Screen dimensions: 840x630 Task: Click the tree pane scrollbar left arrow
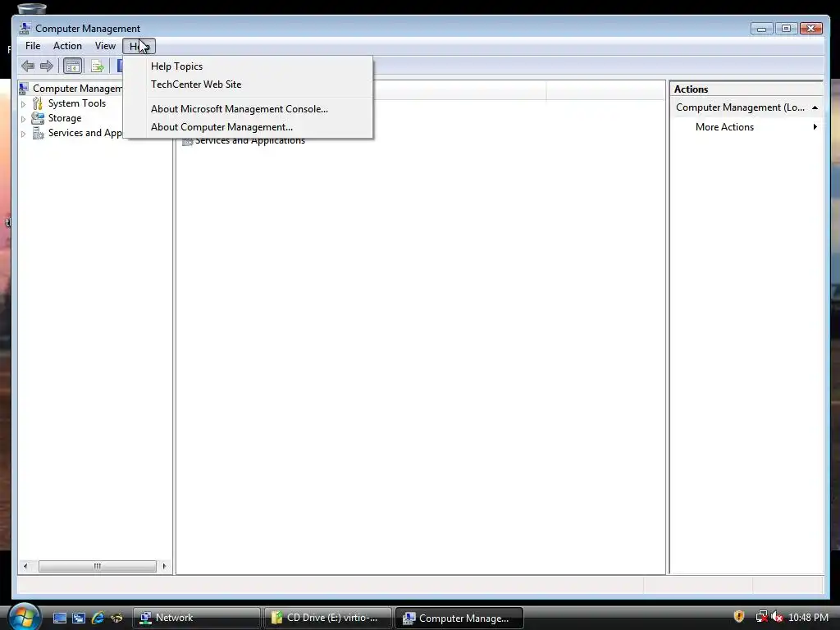[x=25, y=566]
